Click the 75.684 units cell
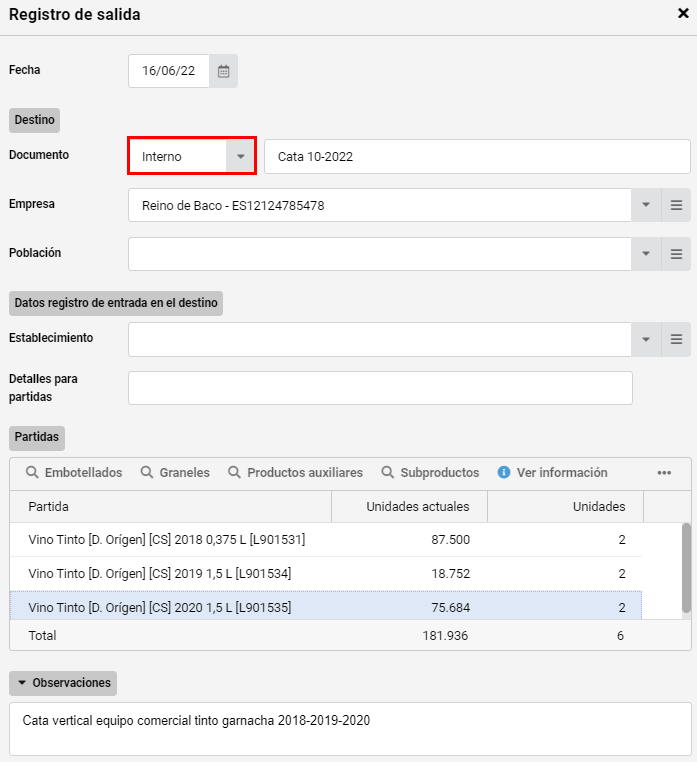 (x=409, y=607)
